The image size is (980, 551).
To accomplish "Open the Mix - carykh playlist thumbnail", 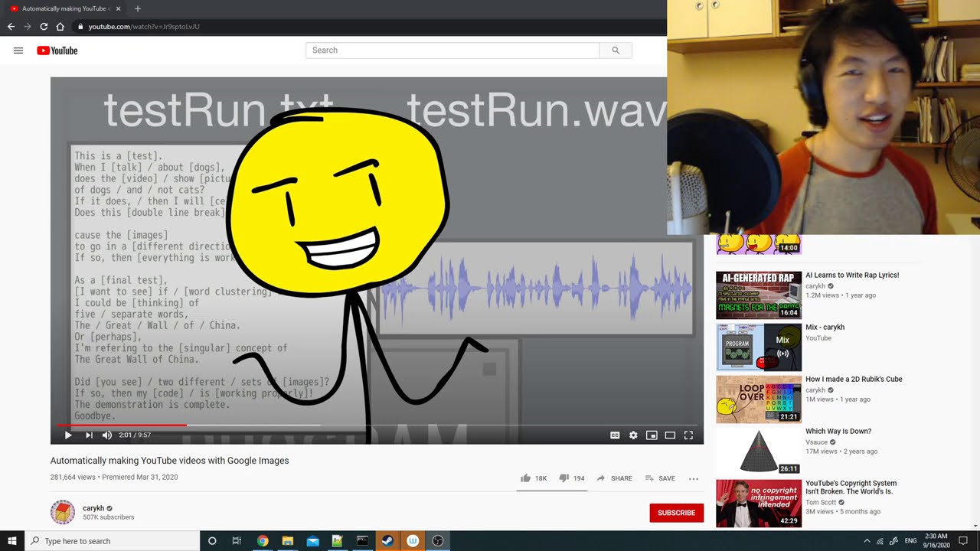I will (x=759, y=347).
